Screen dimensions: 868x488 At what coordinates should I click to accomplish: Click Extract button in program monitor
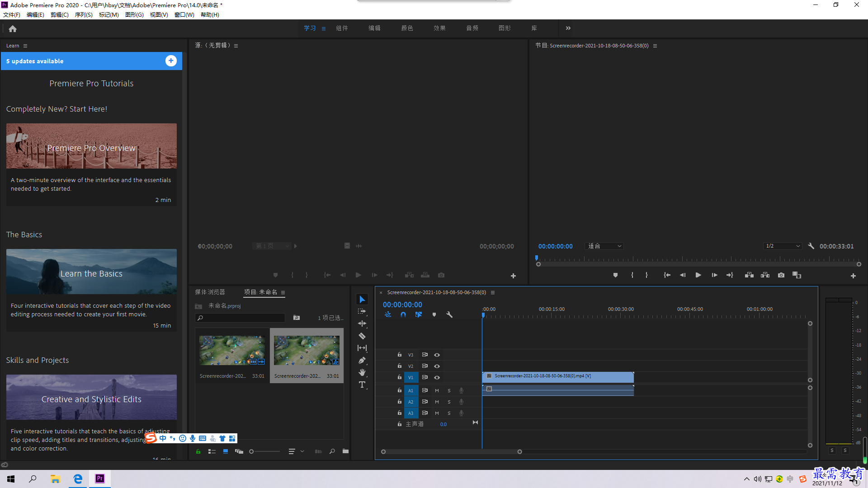coord(765,275)
